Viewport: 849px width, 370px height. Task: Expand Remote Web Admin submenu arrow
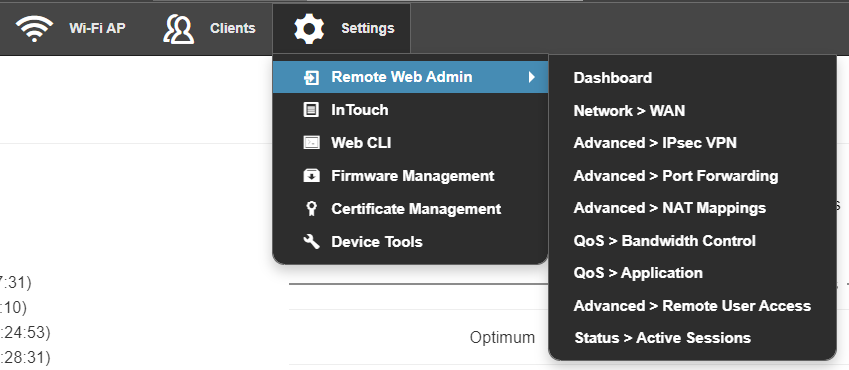(x=532, y=77)
